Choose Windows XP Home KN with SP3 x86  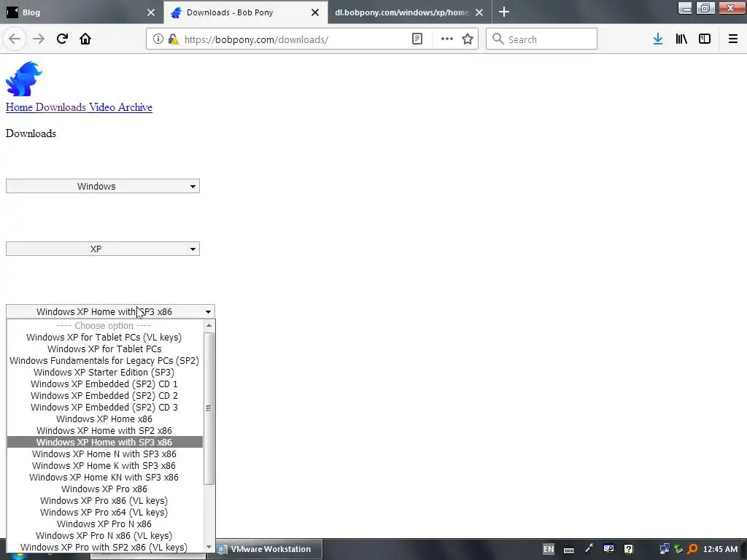(x=104, y=478)
